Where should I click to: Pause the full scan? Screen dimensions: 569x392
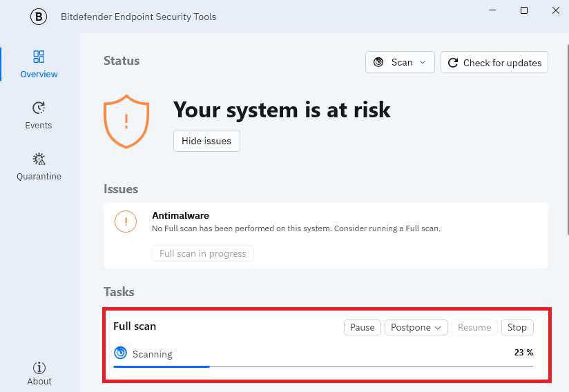pos(362,327)
